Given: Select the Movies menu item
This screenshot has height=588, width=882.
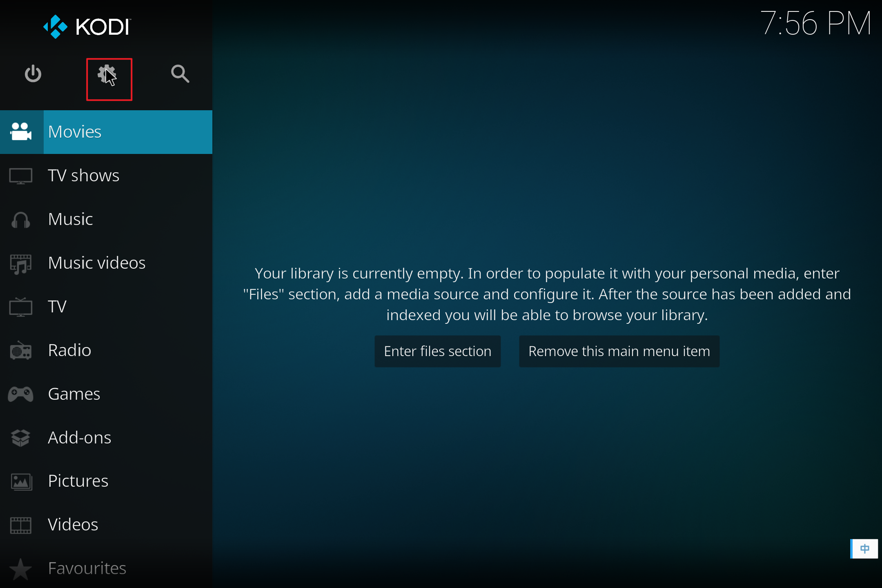Looking at the screenshot, I should coord(106,132).
